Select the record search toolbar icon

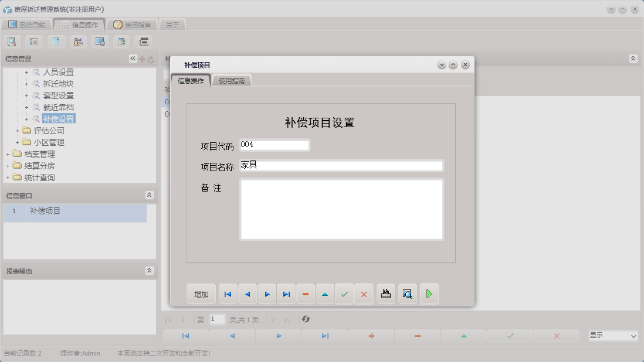tap(12, 42)
